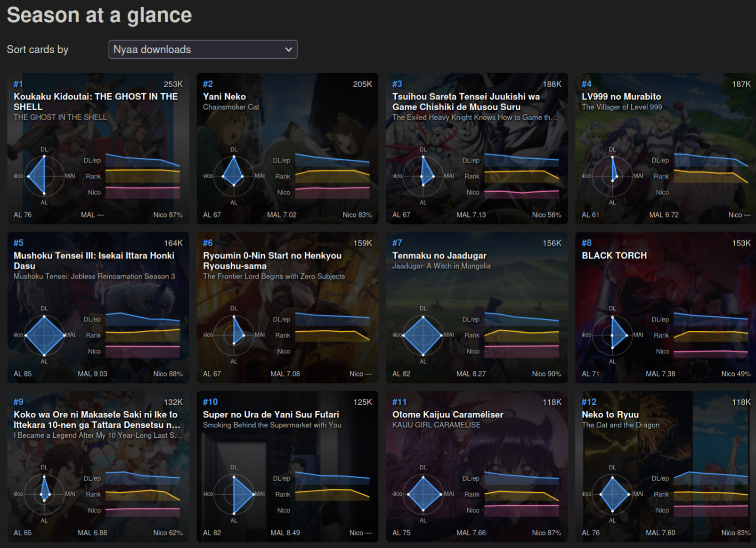The height and width of the screenshot is (548, 756).
Task: Click the "Nico 62%" rating
Action: click(168, 533)
